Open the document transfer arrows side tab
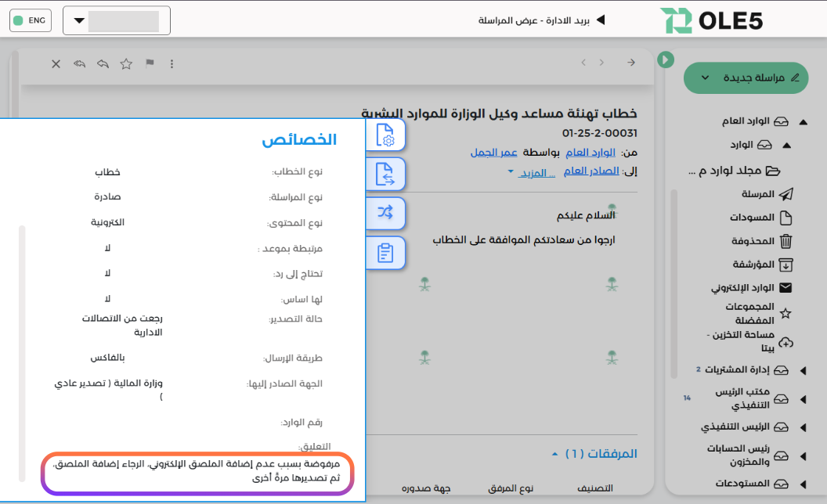Viewport: 827px width, 504px height. click(385, 174)
